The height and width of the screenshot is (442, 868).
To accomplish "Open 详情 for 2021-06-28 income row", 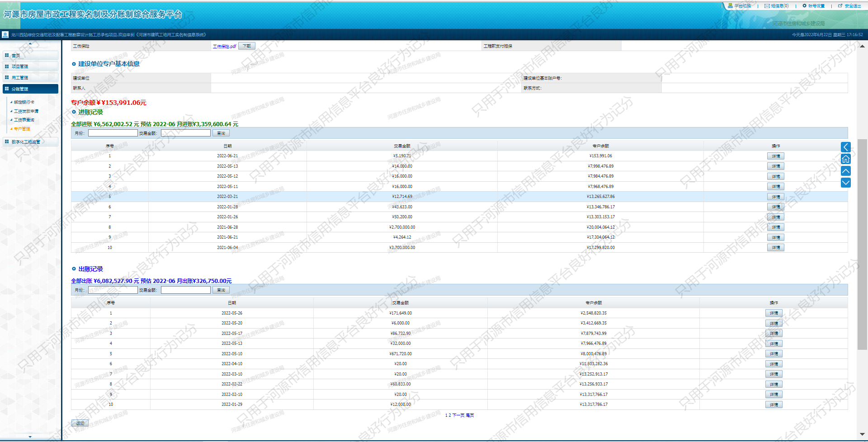I will 776,227.
